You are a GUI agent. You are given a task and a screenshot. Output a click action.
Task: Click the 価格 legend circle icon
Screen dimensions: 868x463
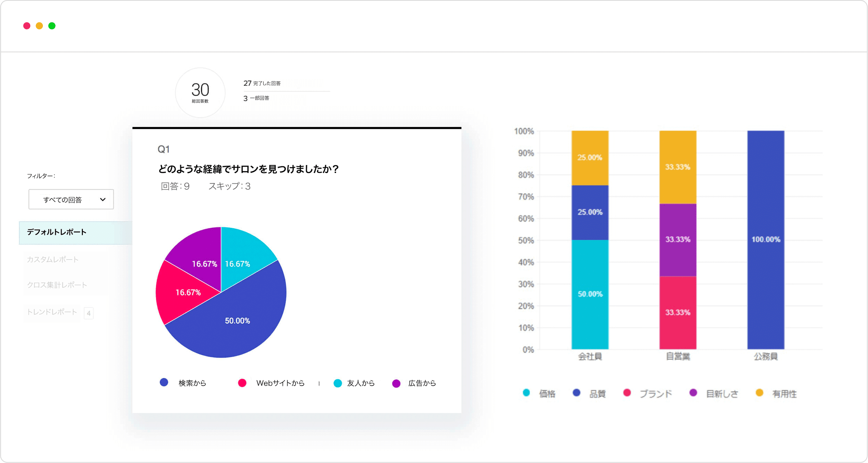[526, 393]
